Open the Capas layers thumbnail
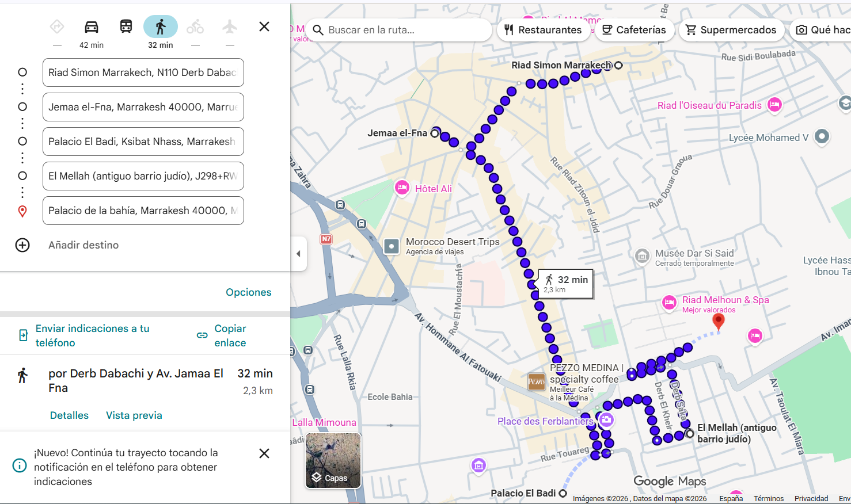The width and height of the screenshot is (851, 504). tap(333, 460)
